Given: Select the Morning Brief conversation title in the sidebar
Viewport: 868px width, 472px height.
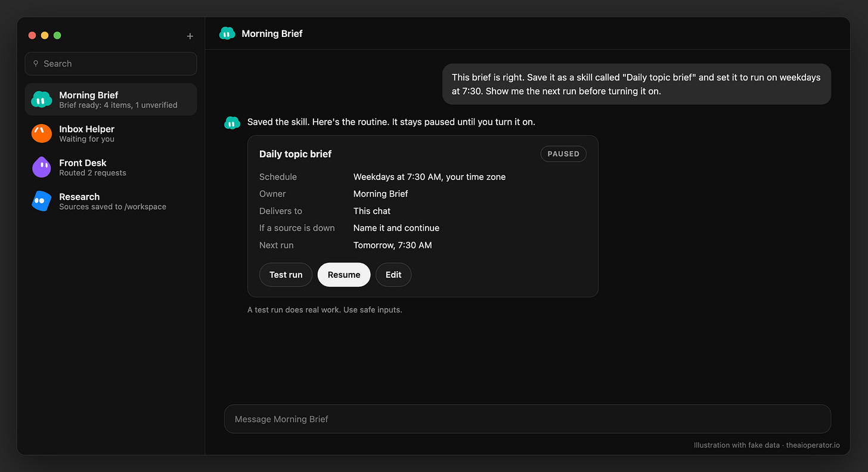Looking at the screenshot, I should tap(89, 95).
